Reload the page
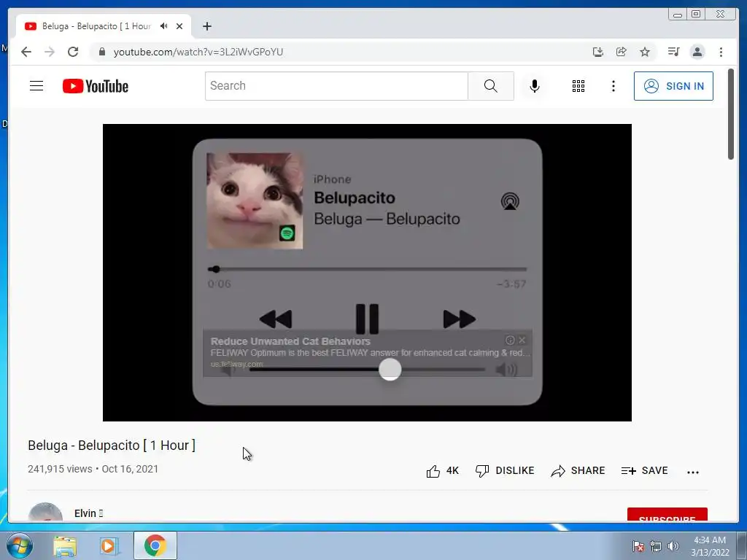This screenshot has width=747, height=560. coord(73,52)
